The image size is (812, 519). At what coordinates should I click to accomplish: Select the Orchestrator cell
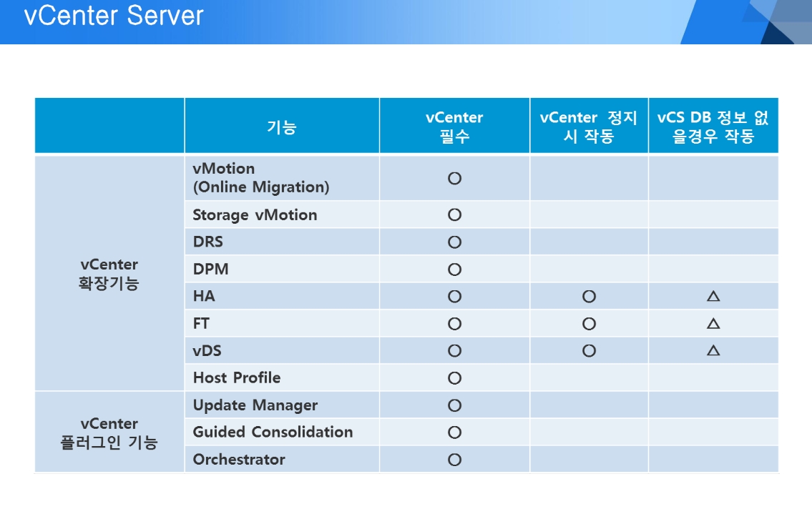coord(282,460)
